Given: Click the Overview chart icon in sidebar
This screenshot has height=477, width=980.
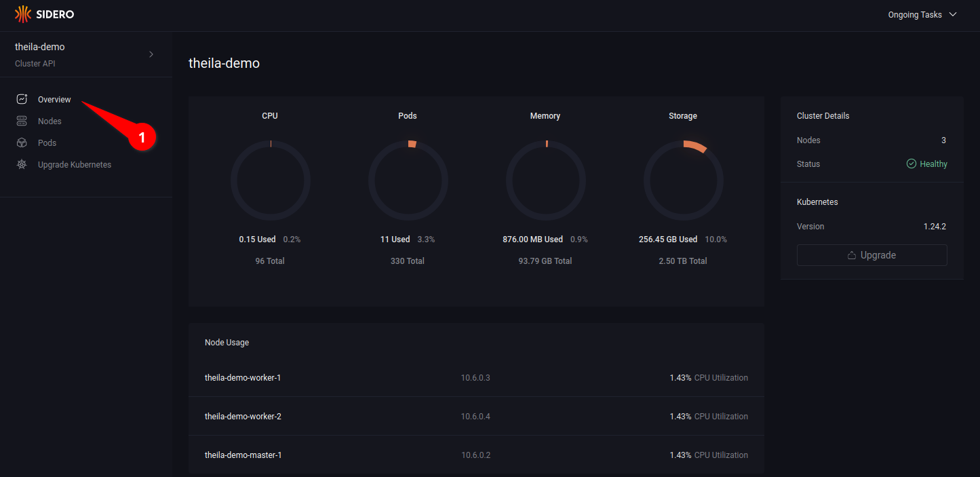Looking at the screenshot, I should [x=22, y=99].
